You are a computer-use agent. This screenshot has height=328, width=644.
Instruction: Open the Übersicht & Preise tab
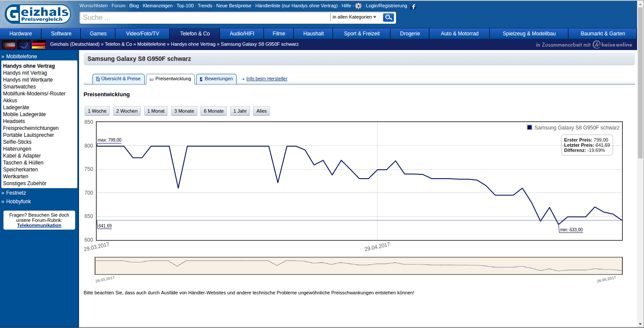click(118, 79)
